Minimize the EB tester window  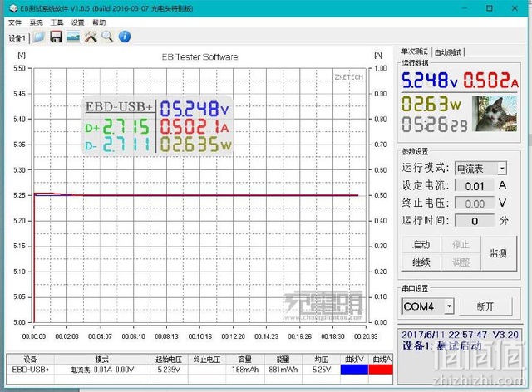coord(464,8)
